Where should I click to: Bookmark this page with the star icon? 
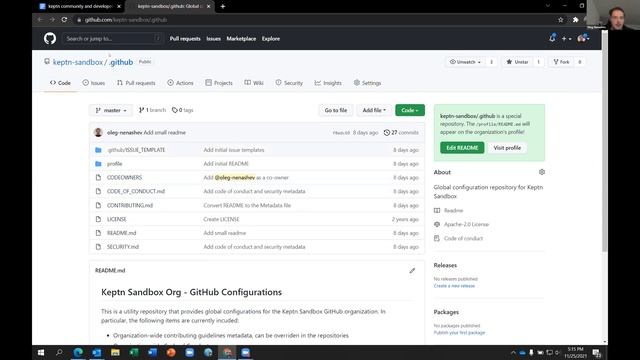click(560, 20)
